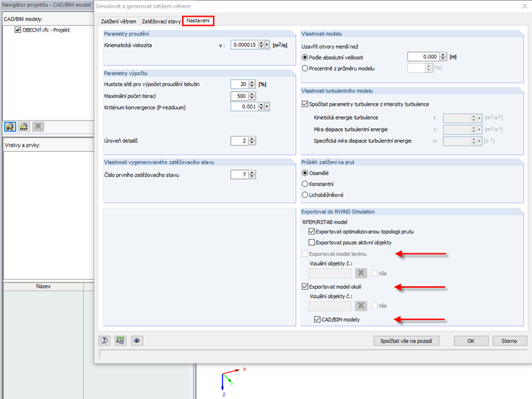Image resolution: width=532 pixels, height=399 pixels.
Task: Select Procentně z průměru modelu option
Action: tap(304, 68)
